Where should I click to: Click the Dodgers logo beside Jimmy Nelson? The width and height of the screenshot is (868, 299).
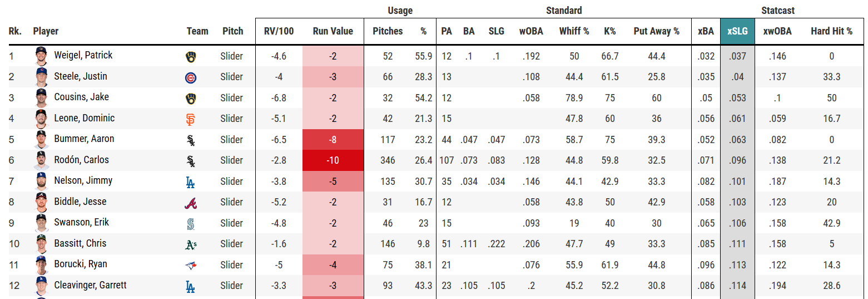191,182
